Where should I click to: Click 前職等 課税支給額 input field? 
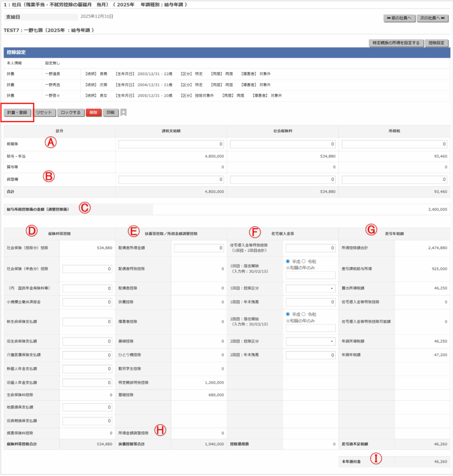coord(172,145)
